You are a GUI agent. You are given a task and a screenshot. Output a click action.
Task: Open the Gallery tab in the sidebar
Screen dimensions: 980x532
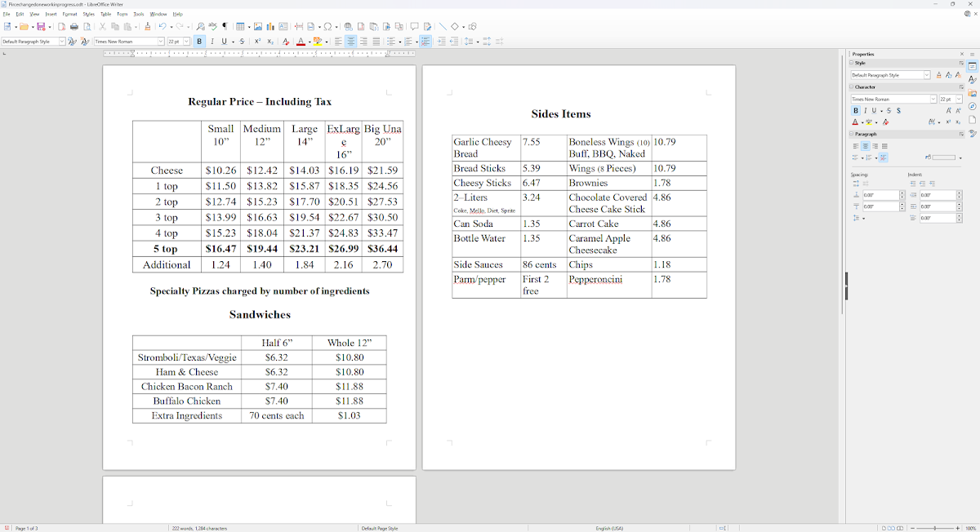coord(973,94)
